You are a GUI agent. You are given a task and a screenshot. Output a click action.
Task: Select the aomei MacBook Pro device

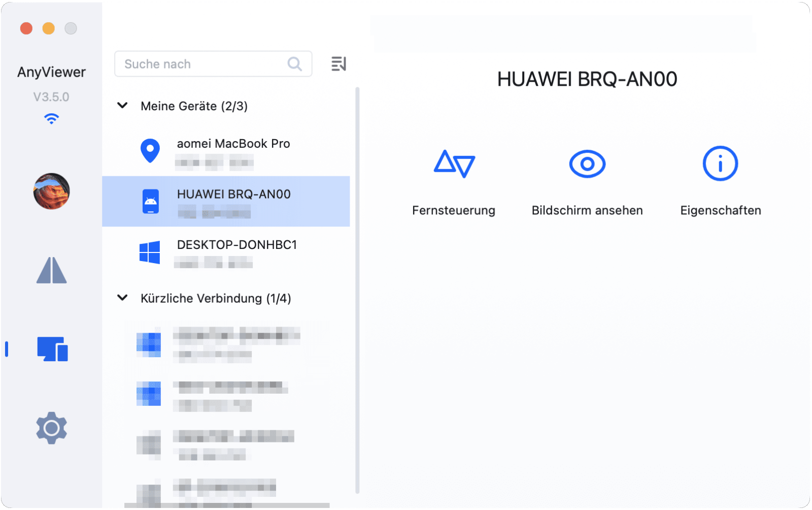pyautogui.click(x=226, y=151)
